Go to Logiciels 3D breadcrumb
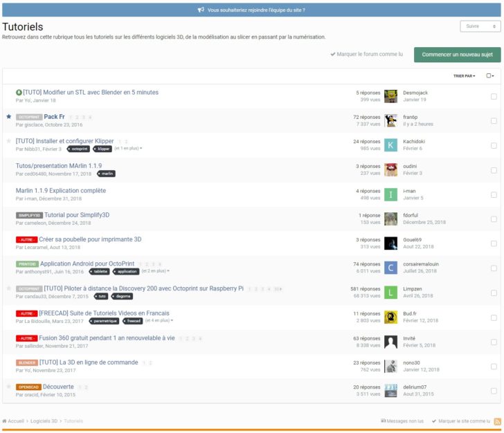The width and height of the screenshot is (504, 433). [44, 421]
